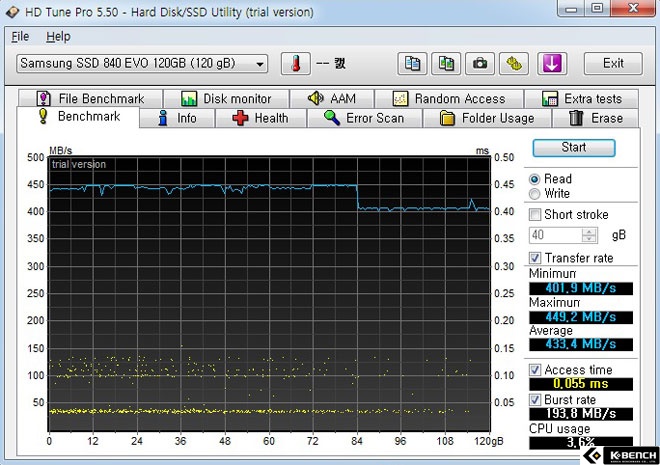Open options via yellow wrench icon

click(514, 64)
